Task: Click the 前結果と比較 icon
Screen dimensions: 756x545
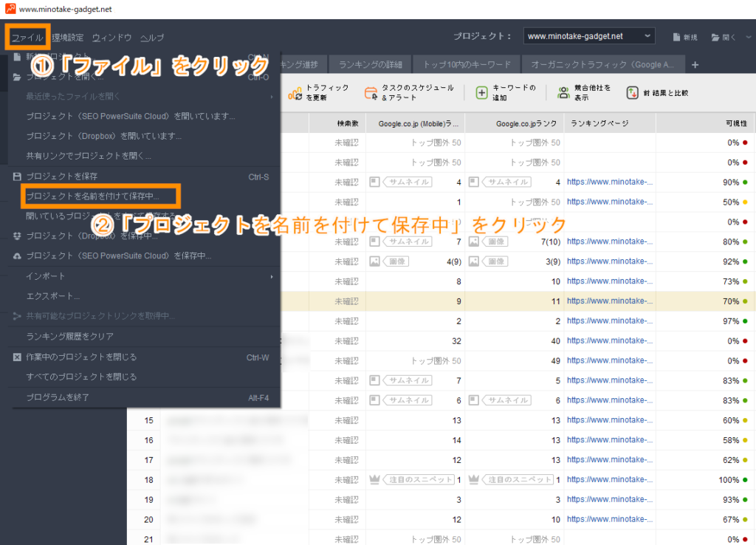Action: coord(632,92)
